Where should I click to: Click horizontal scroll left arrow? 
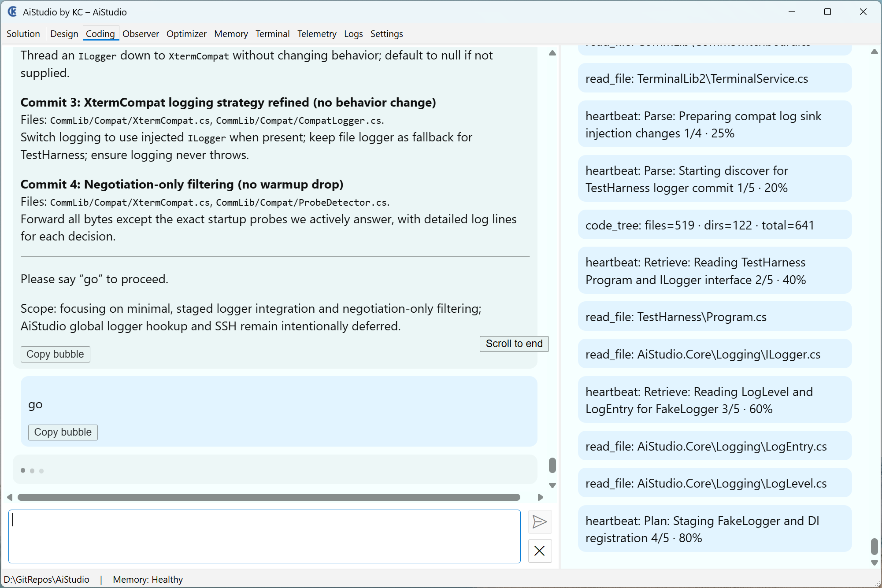10,497
